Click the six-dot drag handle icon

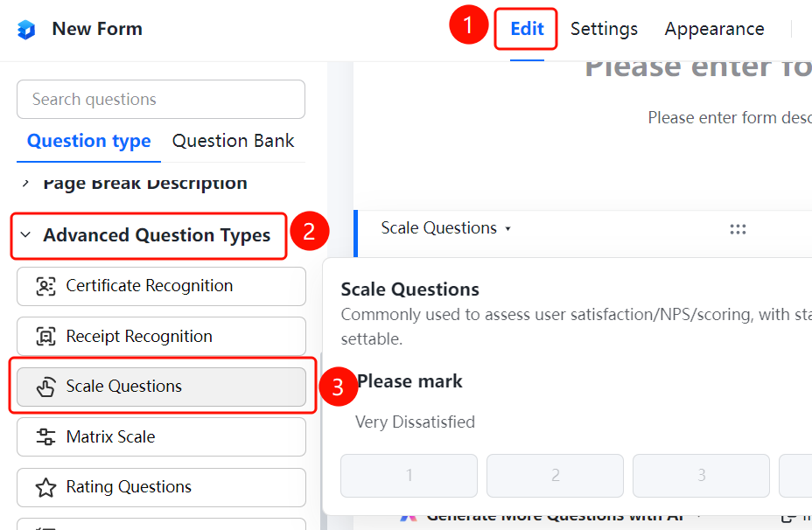click(738, 229)
